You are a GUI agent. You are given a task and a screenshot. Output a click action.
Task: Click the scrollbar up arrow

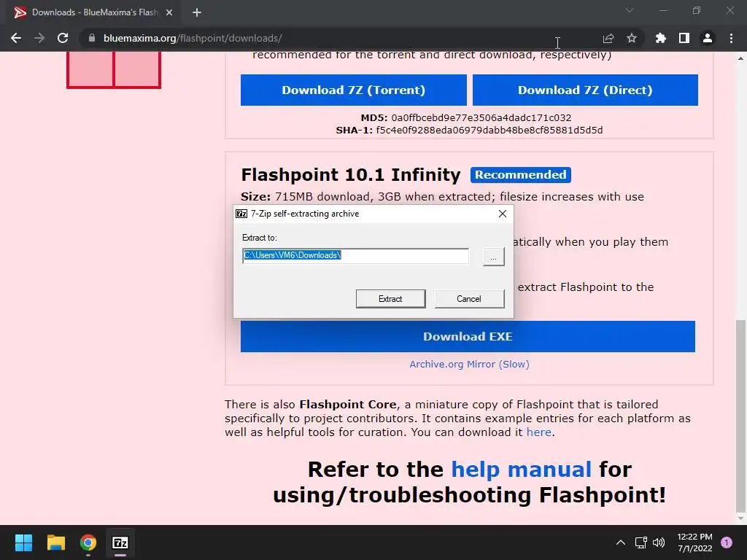pos(740,58)
